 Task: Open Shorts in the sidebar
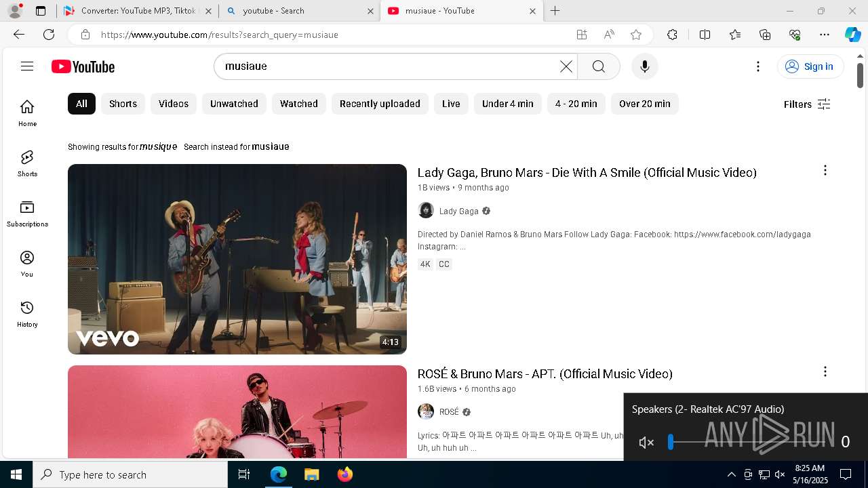27,163
